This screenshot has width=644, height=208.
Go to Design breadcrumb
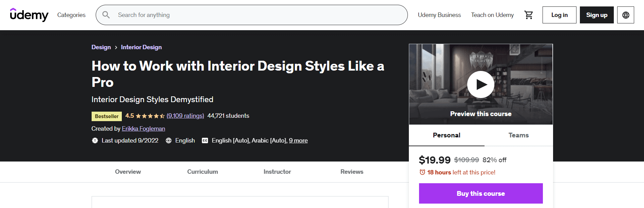pos(101,47)
